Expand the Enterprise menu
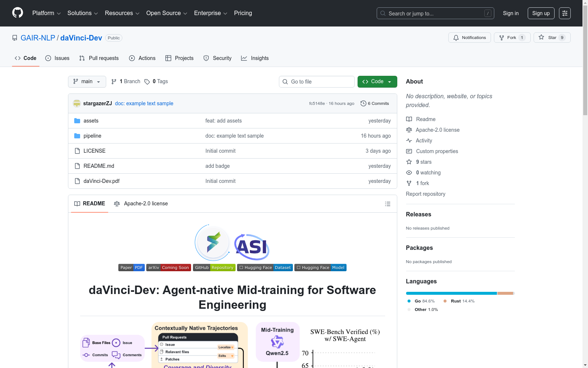This screenshot has width=588, height=368. [x=211, y=13]
